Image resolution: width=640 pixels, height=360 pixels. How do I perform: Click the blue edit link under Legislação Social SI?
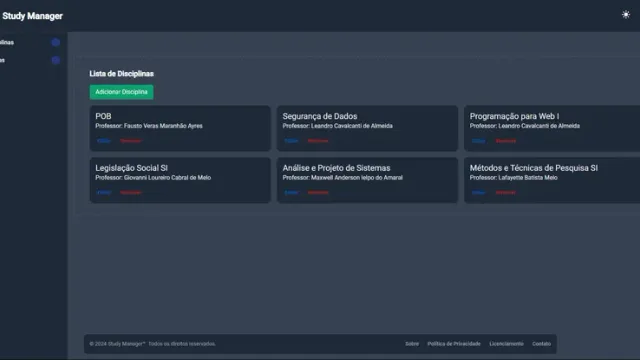pos(104,192)
